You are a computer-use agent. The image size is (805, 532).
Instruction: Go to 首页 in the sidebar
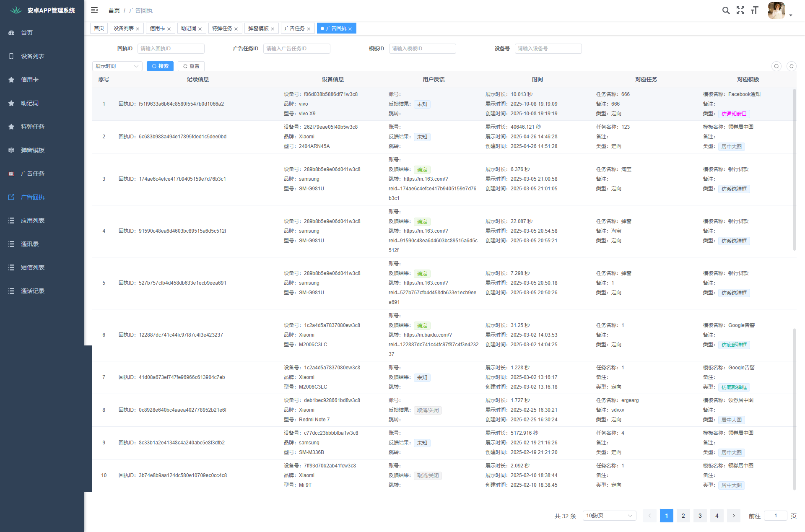(x=42, y=33)
